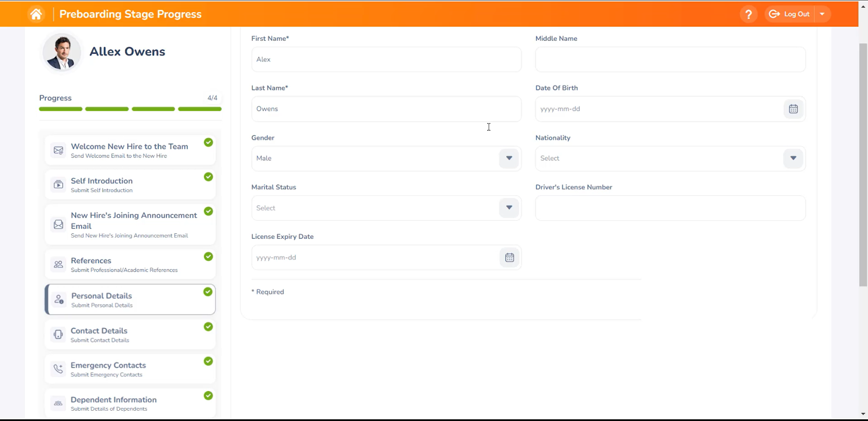The width and height of the screenshot is (868, 421).
Task: Open the help question mark icon
Action: [x=749, y=14]
